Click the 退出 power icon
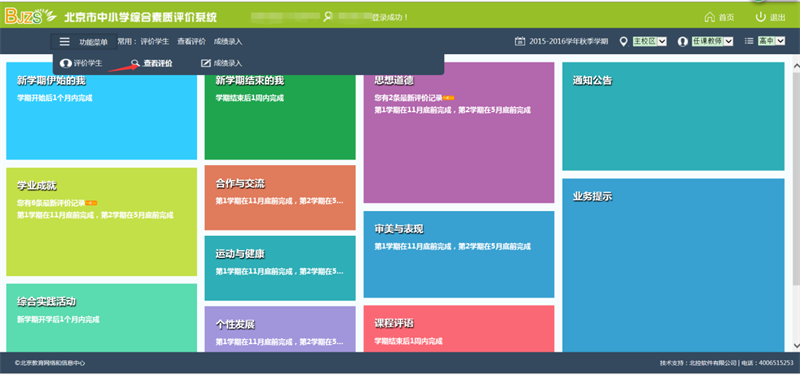This screenshot has width=800, height=375. click(x=761, y=17)
